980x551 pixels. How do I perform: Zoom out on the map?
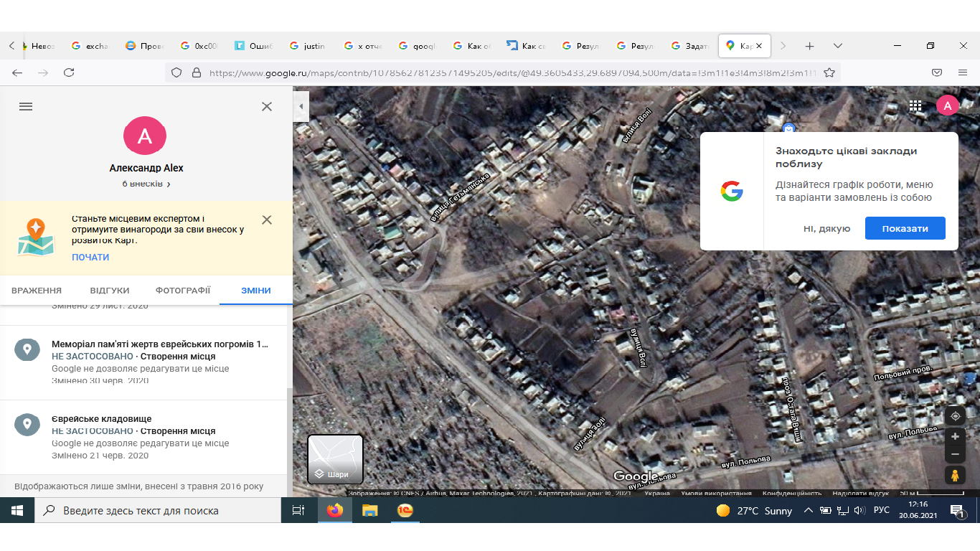955,455
